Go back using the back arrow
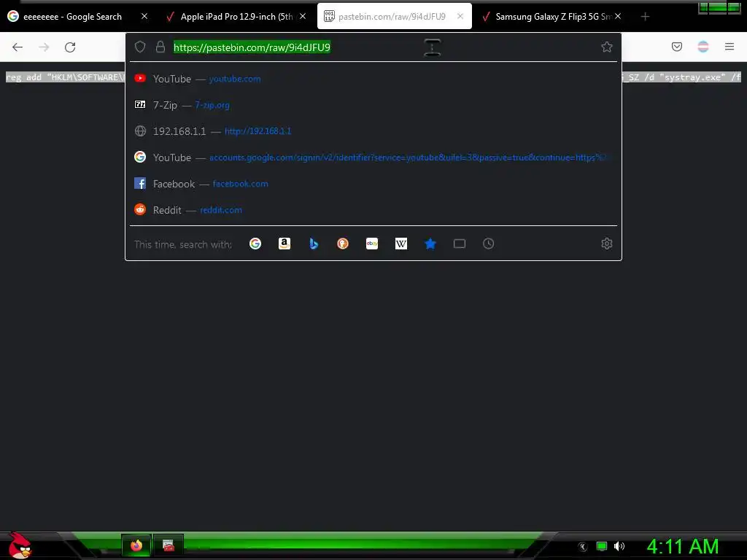Image resolution: width=747 pixels, height=560 pixels. (18, 47)
